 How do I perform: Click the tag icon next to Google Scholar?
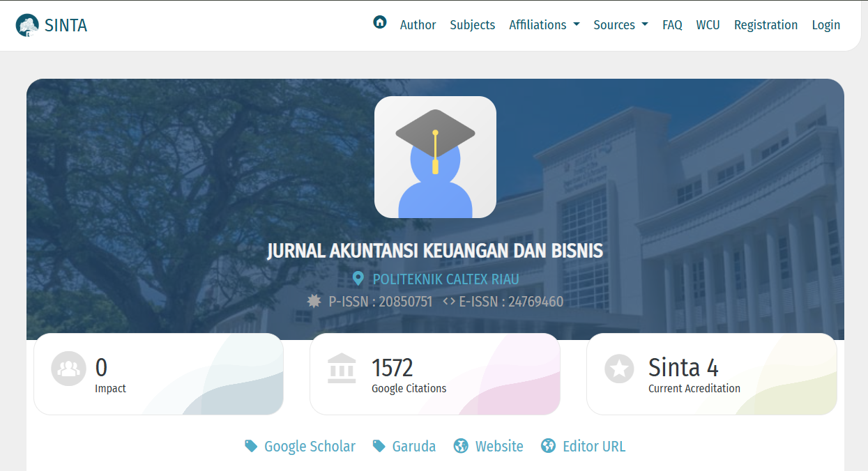(x=251, y=446)
